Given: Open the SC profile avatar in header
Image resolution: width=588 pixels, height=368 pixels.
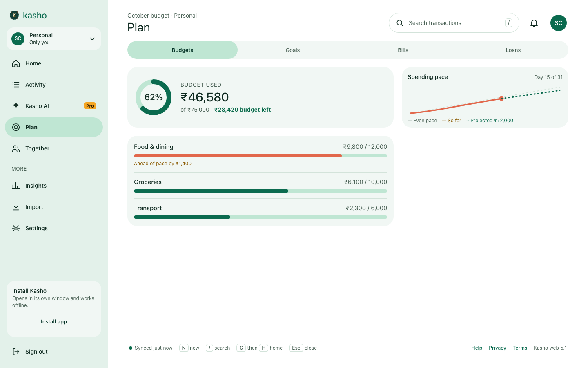Looking at the screenshot, I should click(x=559, y=23).
